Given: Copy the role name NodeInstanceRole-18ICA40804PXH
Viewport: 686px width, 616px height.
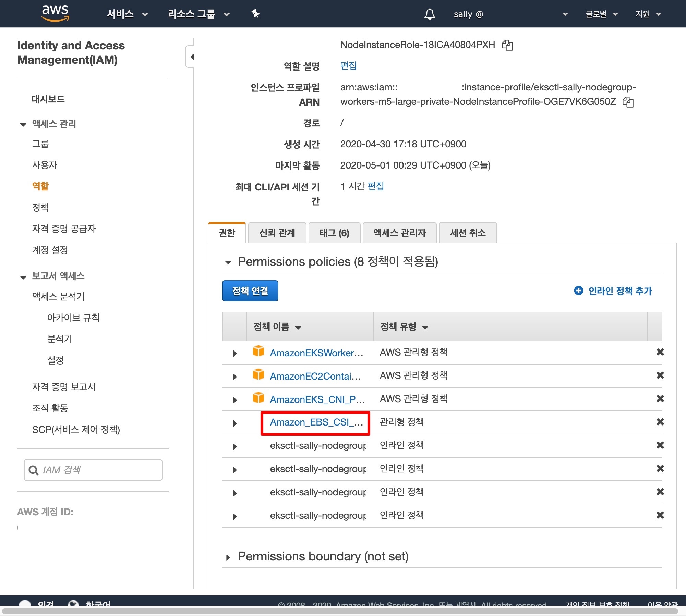Looking at the screenshot, I should coord(507,45).
